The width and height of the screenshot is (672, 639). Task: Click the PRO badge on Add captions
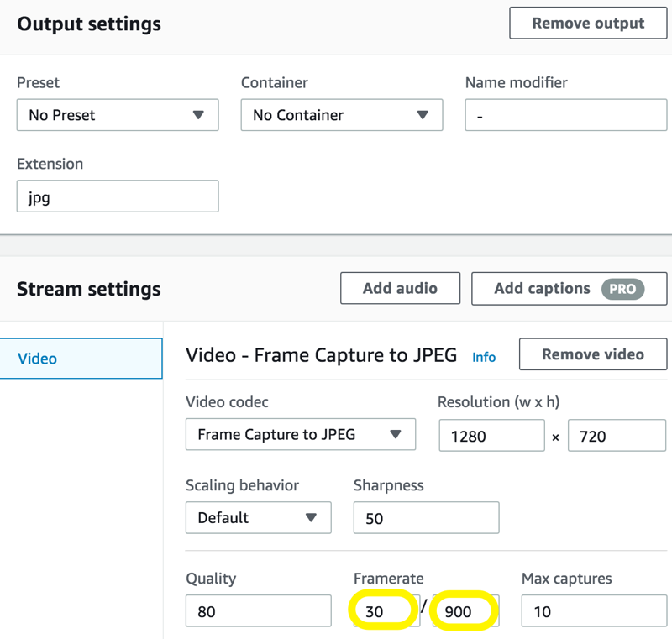(x=622, y=289)
